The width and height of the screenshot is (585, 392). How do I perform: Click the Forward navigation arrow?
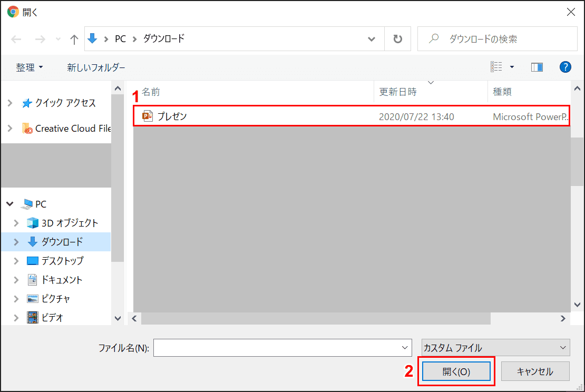(x=40, y=39)
